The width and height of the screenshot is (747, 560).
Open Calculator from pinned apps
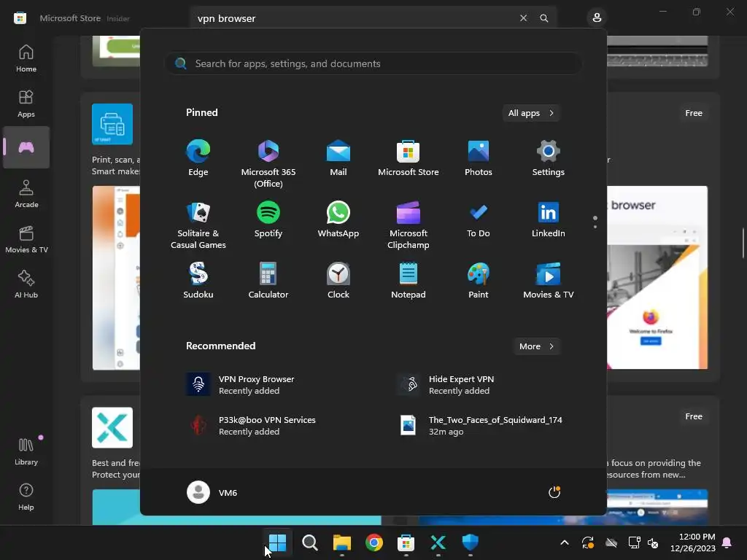[x=268, y=281]
